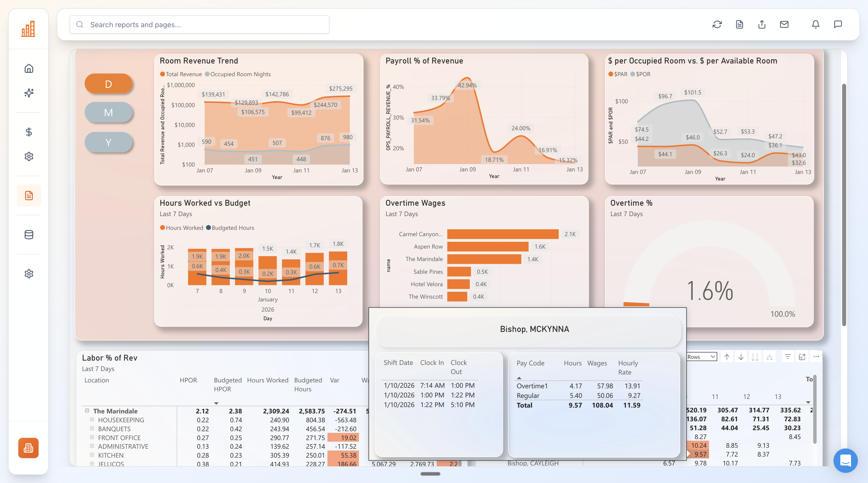The width and height of the screenshot is (868, 483).
Task: Drill down with the single down arrow
Action: 741,357
